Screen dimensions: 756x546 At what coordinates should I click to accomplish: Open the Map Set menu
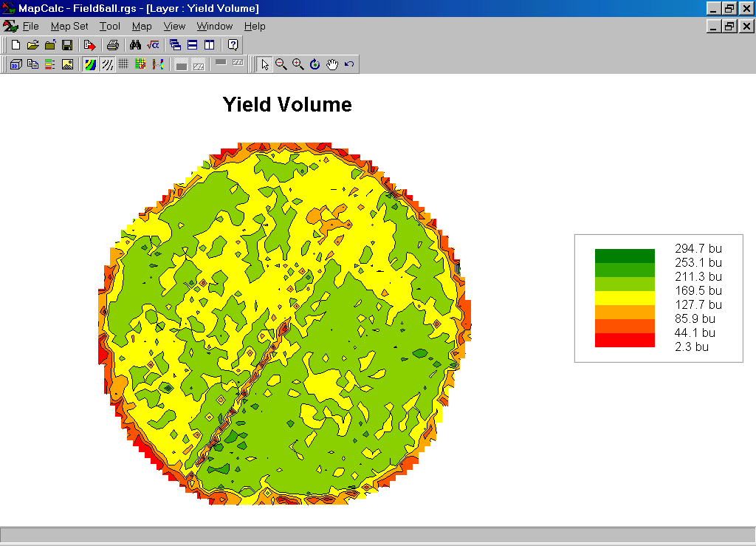coord(69,26)
